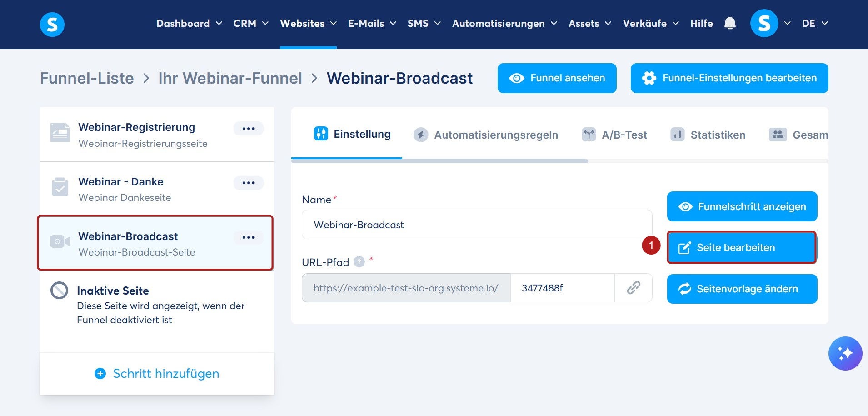Expand the E-Mails menu
The image size is (868, 416).
coord(372,23)
